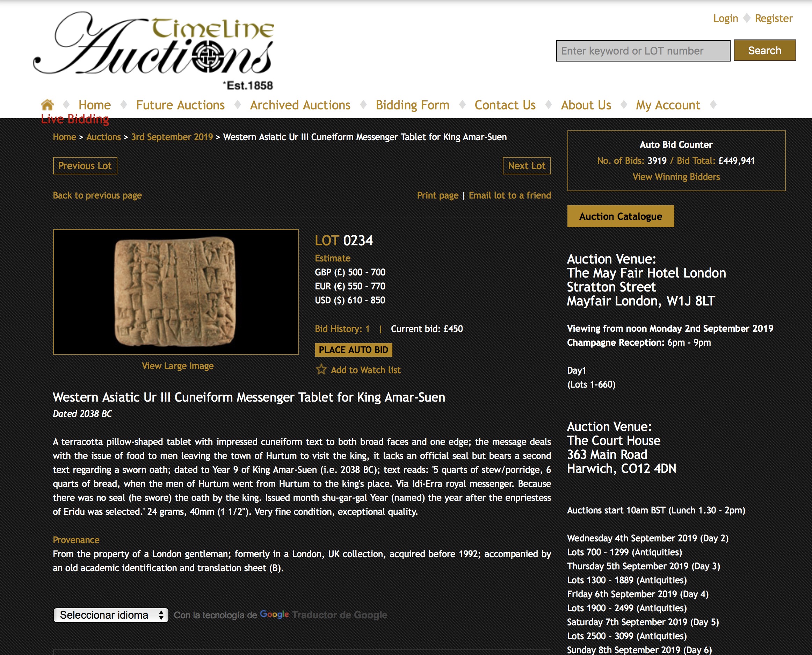Click the Timeline Auctions logo
The height and width of the screenshot is (655, 812).
tap(153, 49)
